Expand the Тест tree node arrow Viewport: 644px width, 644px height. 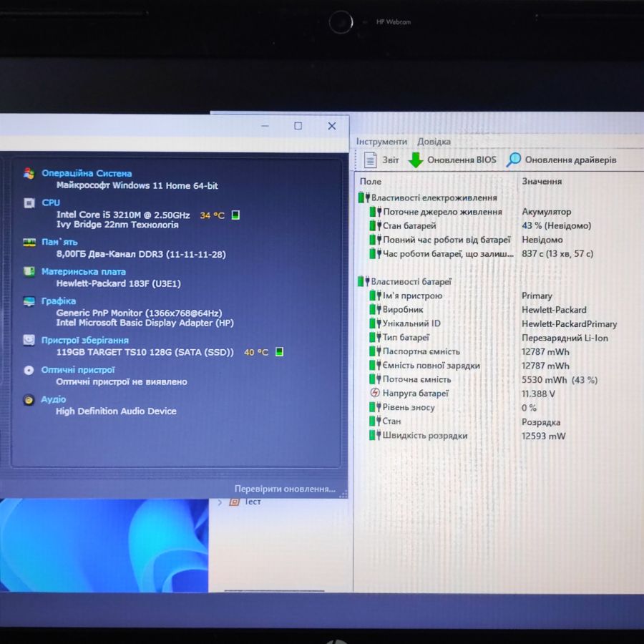point(220,502)
